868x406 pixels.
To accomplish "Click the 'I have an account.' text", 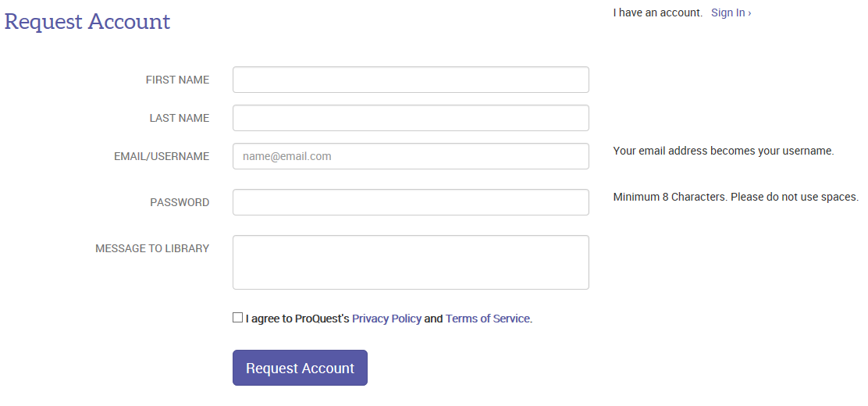I will pos(657,12).
